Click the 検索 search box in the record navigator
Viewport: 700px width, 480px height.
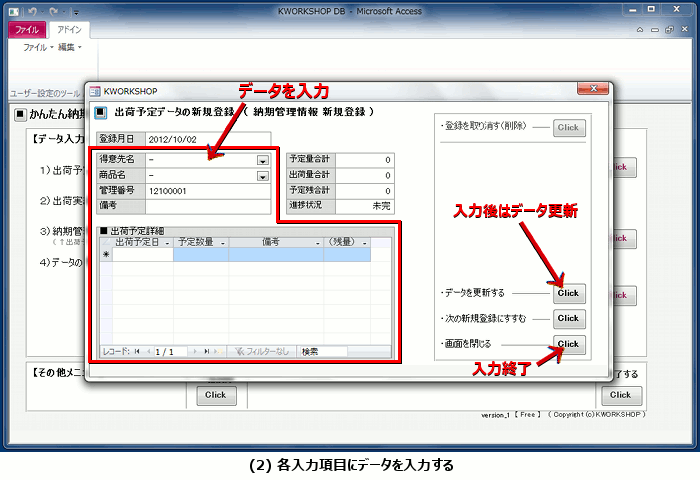(323, 352)
